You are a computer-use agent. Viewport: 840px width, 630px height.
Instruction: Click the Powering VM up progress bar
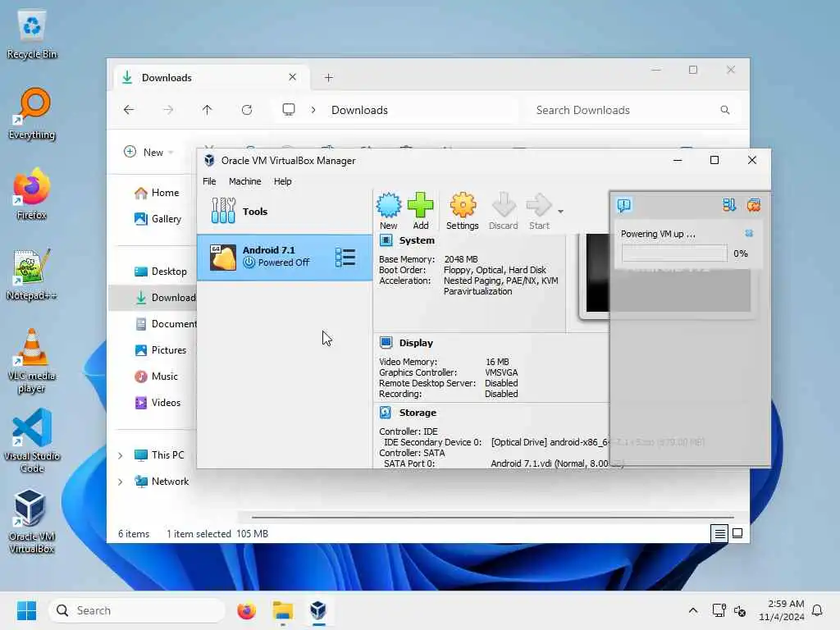674,253
